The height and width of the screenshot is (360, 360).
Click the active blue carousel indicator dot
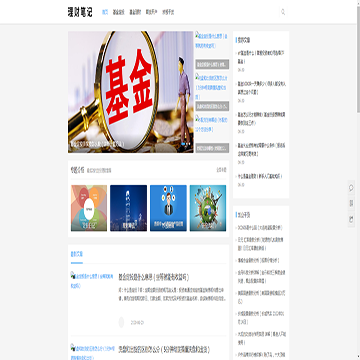point(183,144)
